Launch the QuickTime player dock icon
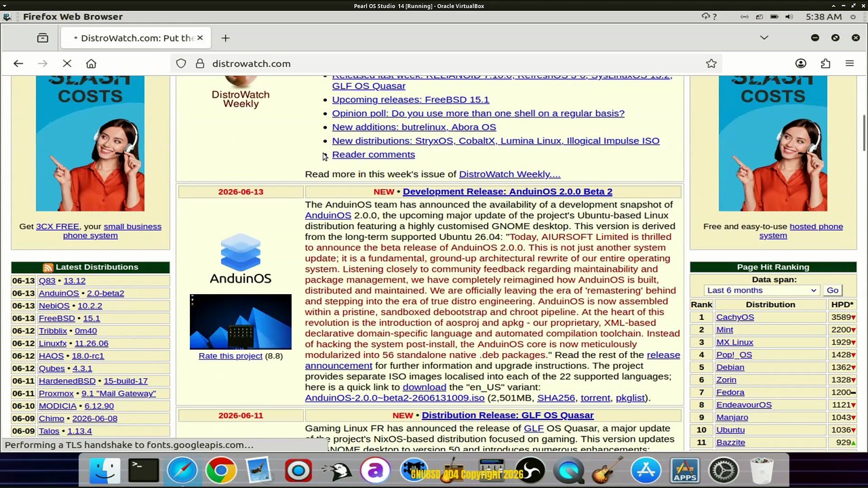 [570, 470]
